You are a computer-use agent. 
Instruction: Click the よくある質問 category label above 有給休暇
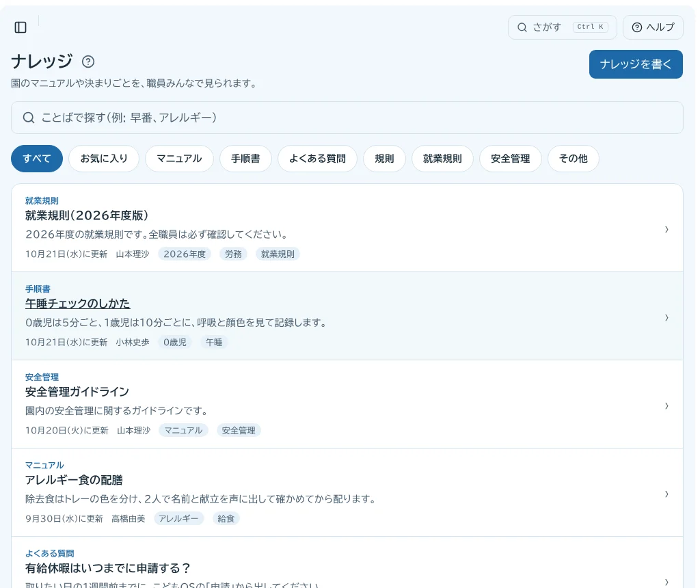[x=49, y=554]
